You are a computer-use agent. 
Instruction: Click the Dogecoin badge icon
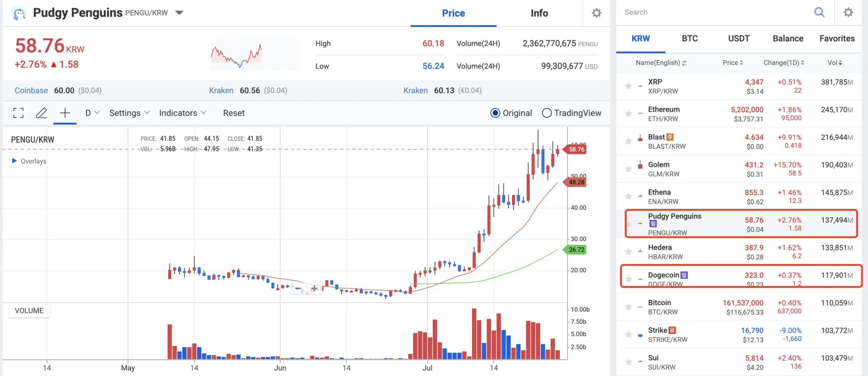[x=684, y=275]
